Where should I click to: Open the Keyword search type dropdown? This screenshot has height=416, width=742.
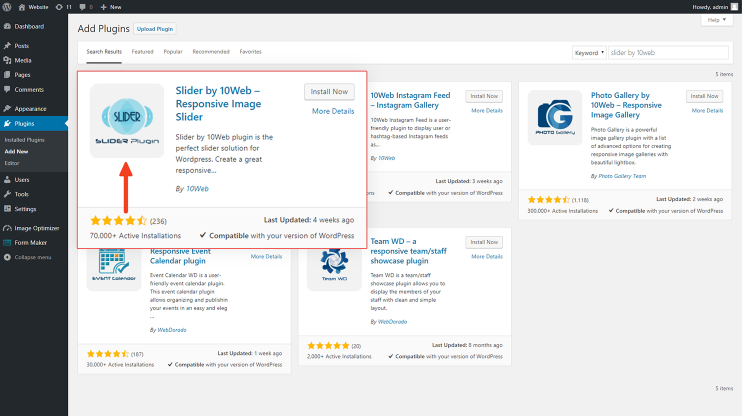pyautogui.click(x=589, y=53)
